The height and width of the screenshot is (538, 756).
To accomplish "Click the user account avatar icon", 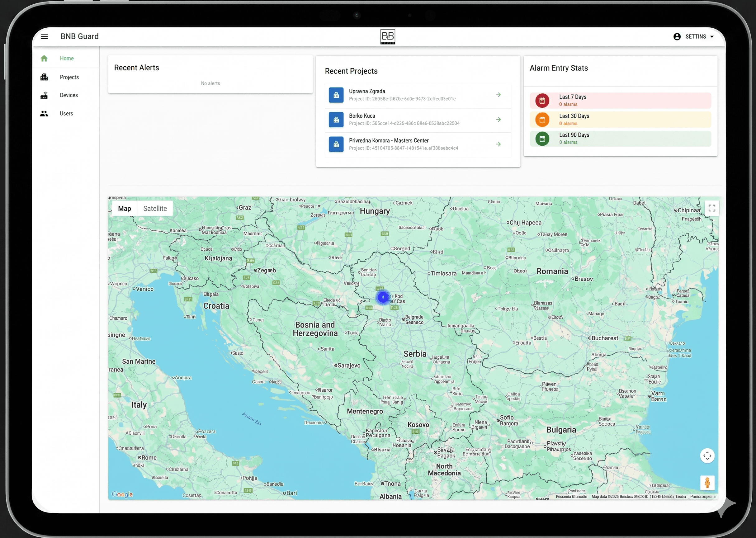I will point(677,36).
